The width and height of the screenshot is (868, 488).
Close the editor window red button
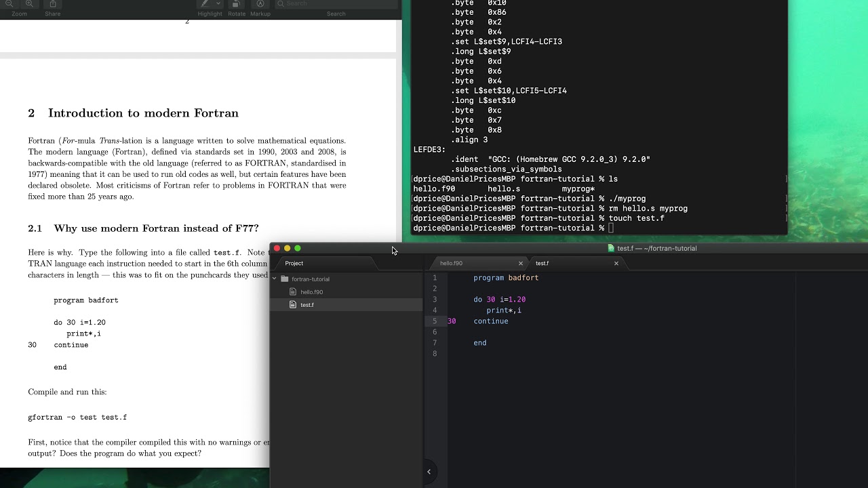point(277,248)
